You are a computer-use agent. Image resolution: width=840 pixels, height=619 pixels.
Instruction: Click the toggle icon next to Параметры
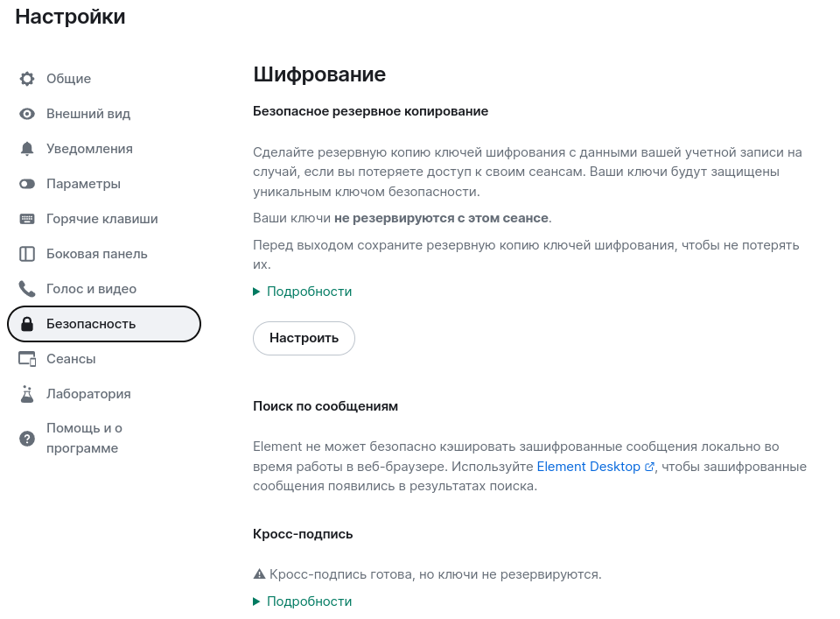point(27,184)
